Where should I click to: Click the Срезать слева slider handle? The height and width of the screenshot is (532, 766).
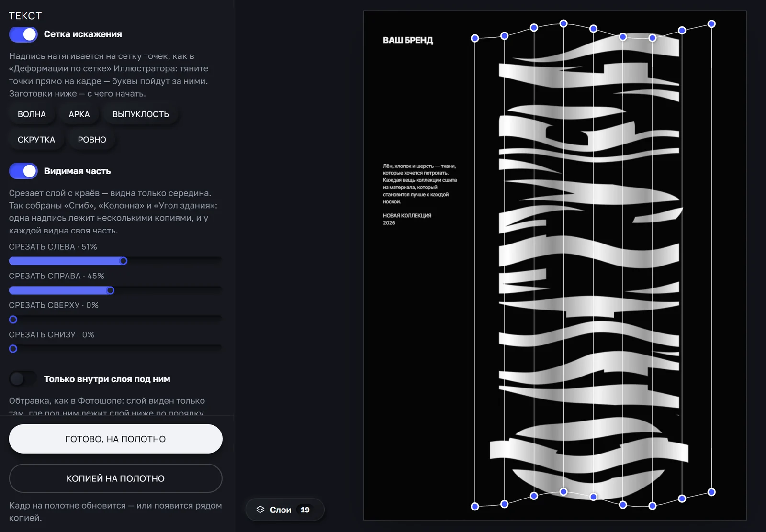click(x=124, y=261)
